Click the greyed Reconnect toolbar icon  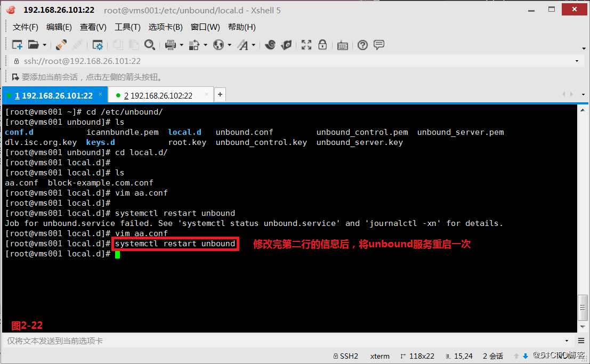pyautogui.click(x=77, y=45)
